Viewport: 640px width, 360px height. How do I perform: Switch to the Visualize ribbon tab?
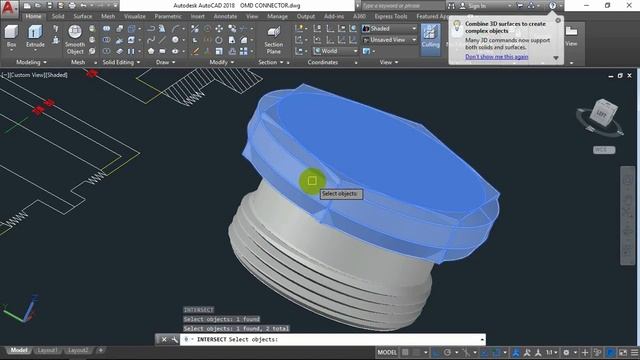click(x=135, y=16)
